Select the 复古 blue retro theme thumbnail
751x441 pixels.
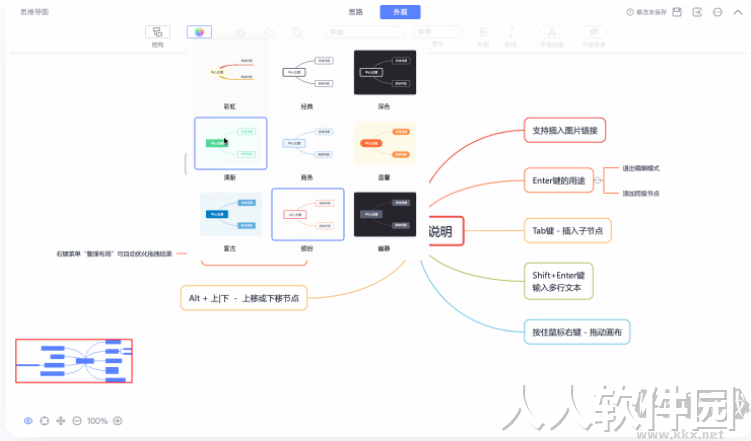[x=230, y=214]
